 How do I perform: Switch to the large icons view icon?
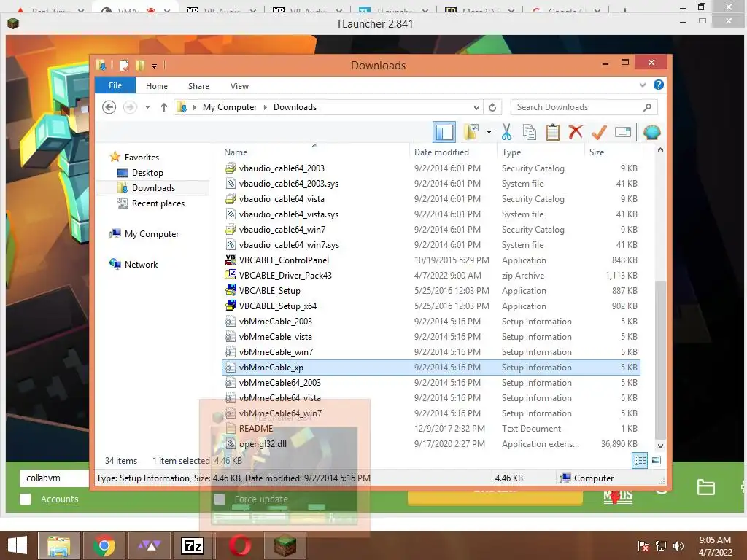coord(656,460)
